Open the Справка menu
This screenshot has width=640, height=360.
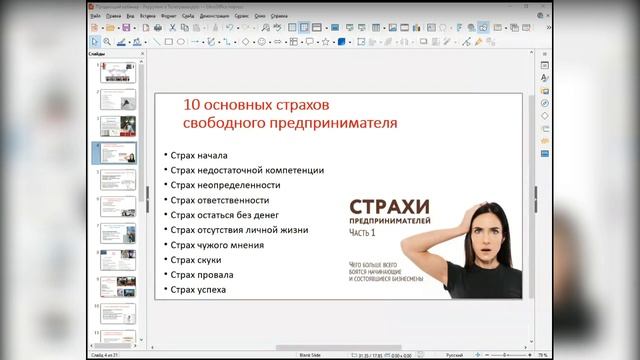(279, 16)
